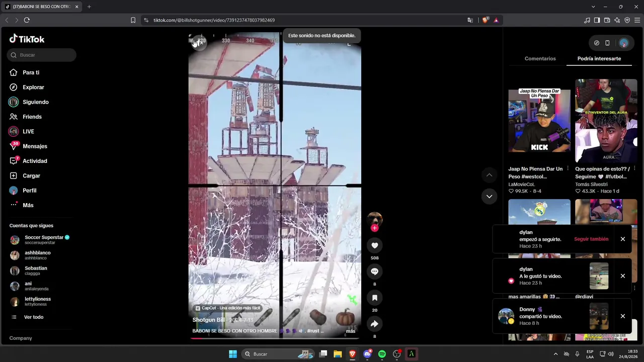Open Leo AI sparkle icon
This screenshot has height=362, width=644.
coord(617,20)
